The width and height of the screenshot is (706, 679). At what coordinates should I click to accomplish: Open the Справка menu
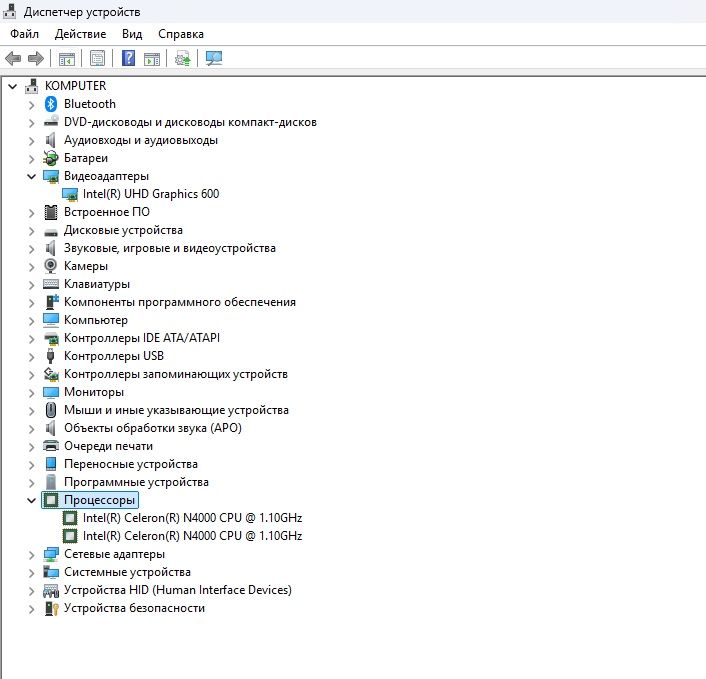[181, 34]
